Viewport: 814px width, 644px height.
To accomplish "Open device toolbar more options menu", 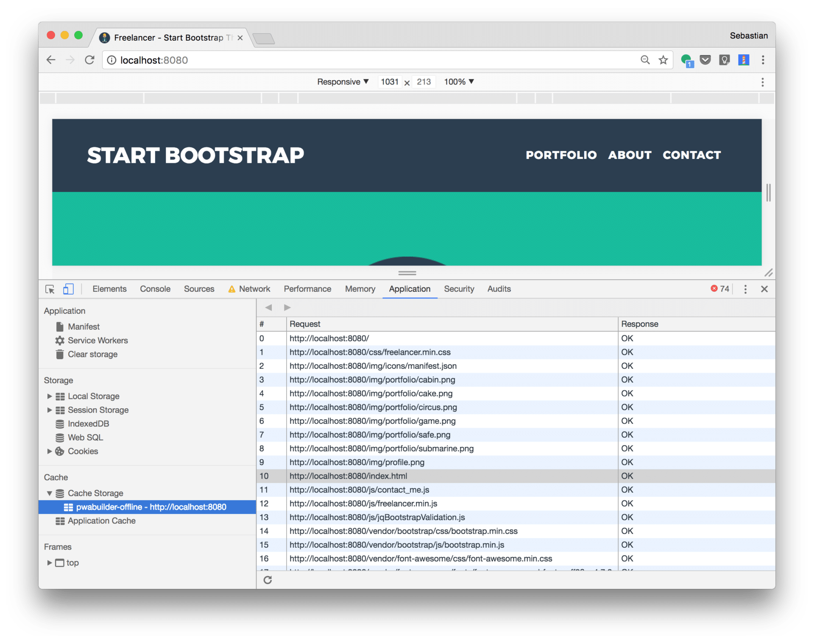I will click(x=762, y=82).
